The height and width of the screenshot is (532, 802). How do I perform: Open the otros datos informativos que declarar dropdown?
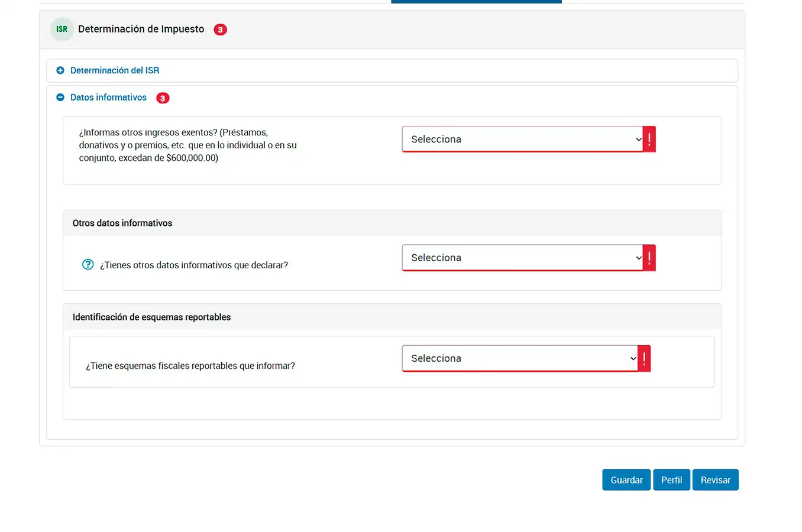[522, 258]
